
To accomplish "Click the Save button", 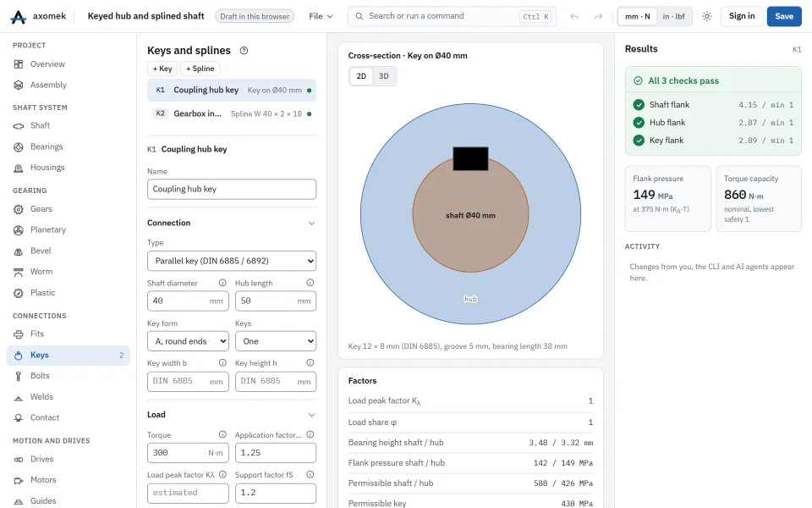I will [784, 17].
